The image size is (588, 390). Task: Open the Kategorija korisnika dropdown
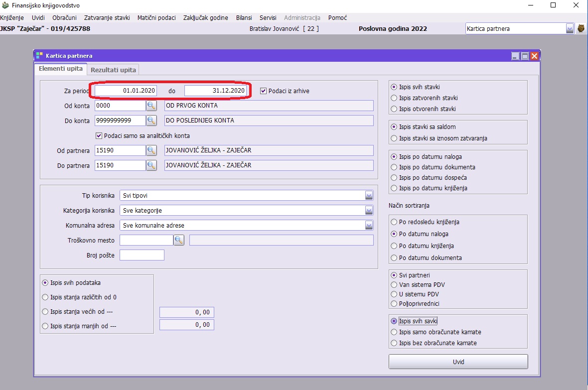[369, 210]
